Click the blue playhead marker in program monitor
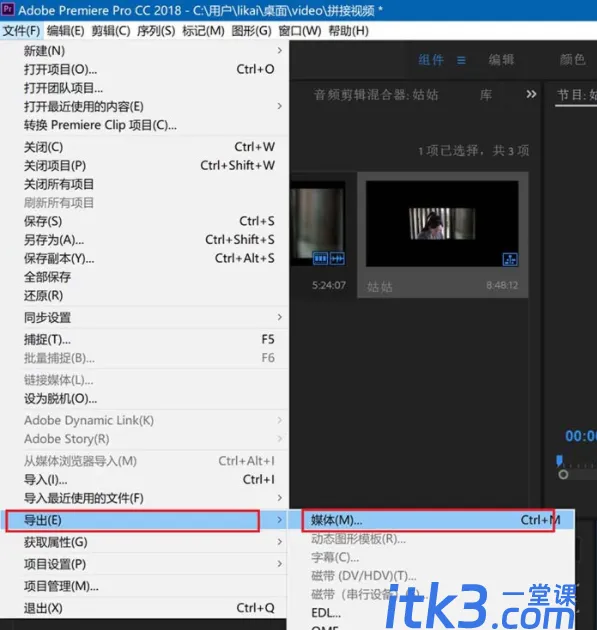The image size is (597, 630). point(559,460)
